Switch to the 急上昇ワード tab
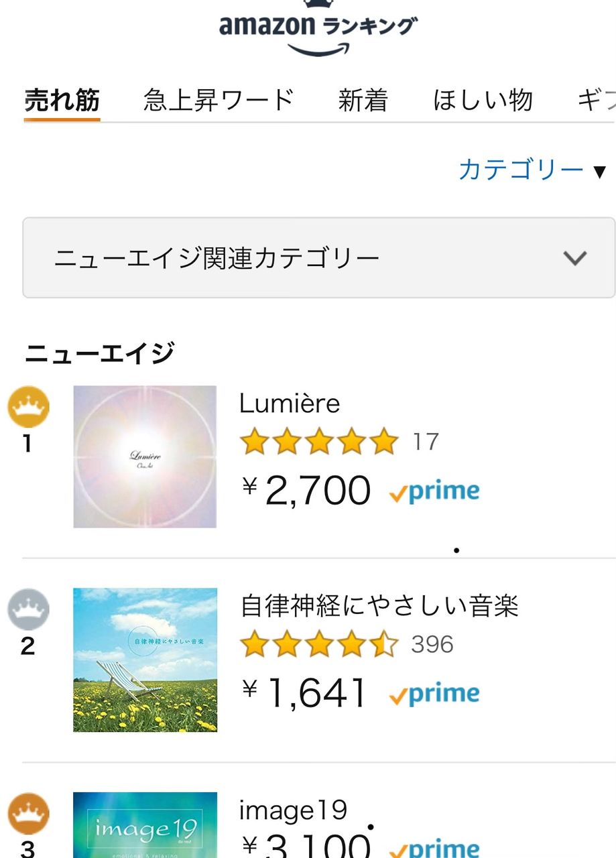 (219, 101)
